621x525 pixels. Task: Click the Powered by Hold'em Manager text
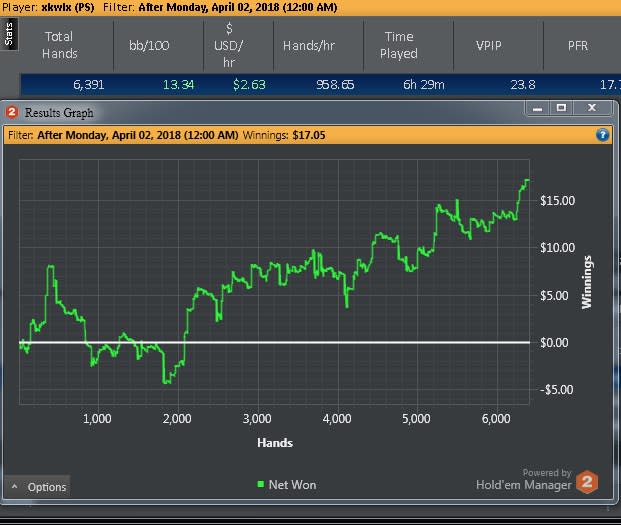524,479
